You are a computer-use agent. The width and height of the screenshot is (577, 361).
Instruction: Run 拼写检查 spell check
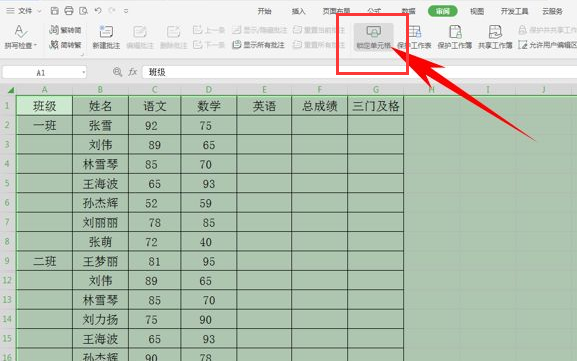pyautogui.click(x=20, y=36)
